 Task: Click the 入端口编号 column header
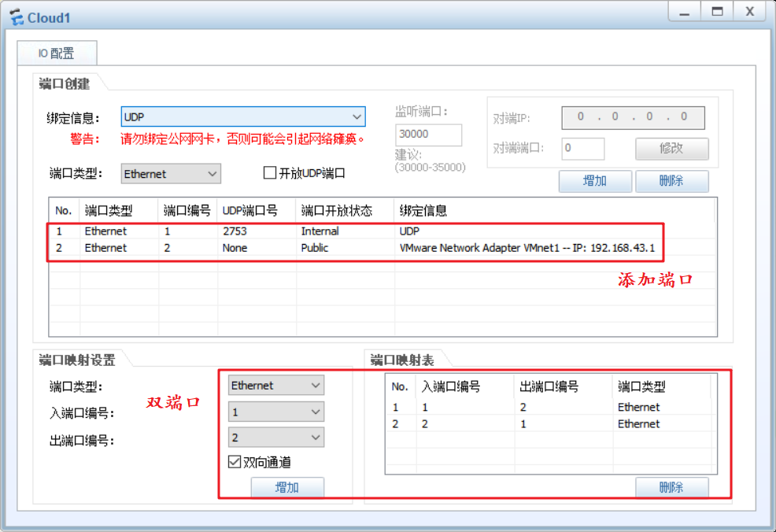465,386
